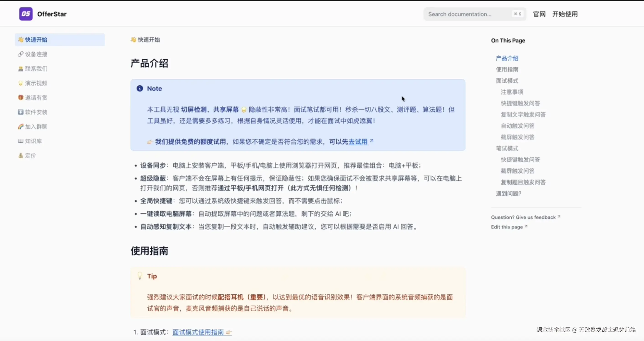Screen dimensions: 644x341
Task: Click 开始使用 in the top navigation
Action: pos(565,14)
